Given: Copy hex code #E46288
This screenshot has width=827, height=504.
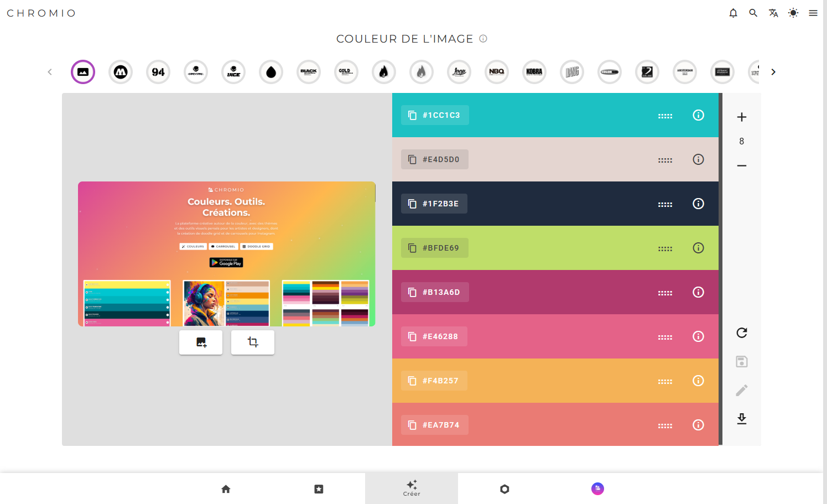Looking at the screenshot, I should click(434, 336).
